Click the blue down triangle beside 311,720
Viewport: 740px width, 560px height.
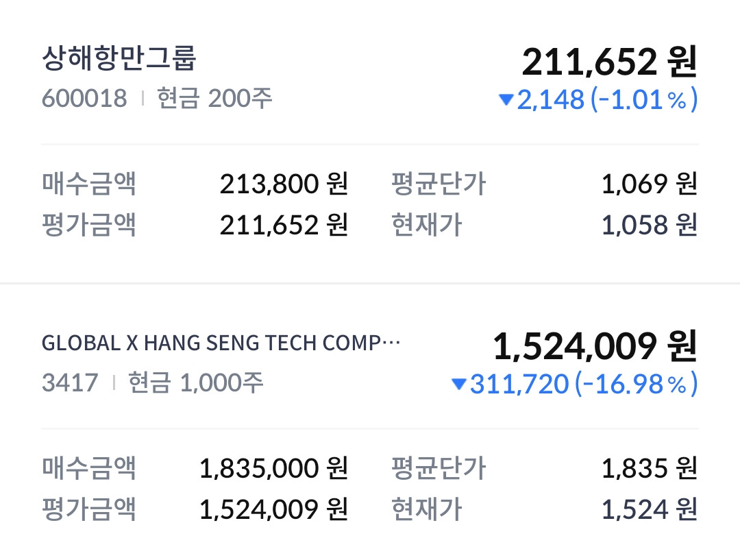click(x=459, y=385)
